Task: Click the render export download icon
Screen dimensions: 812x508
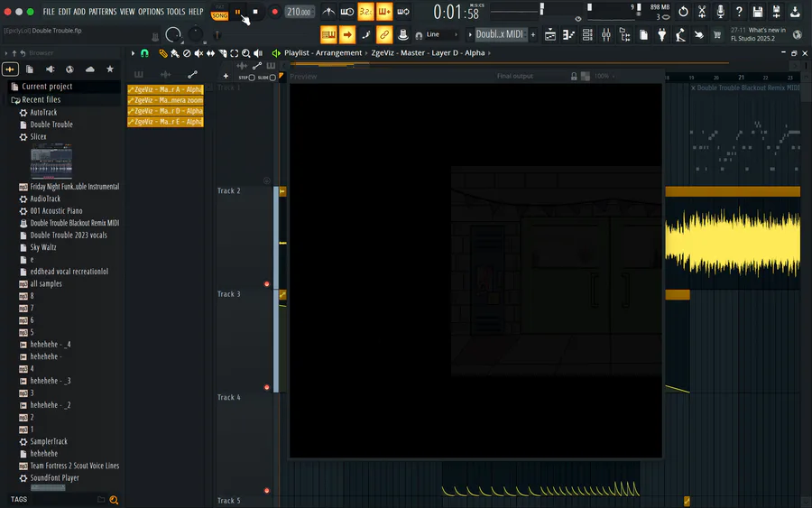Action: pyautogui.click(x=795, y=12)
